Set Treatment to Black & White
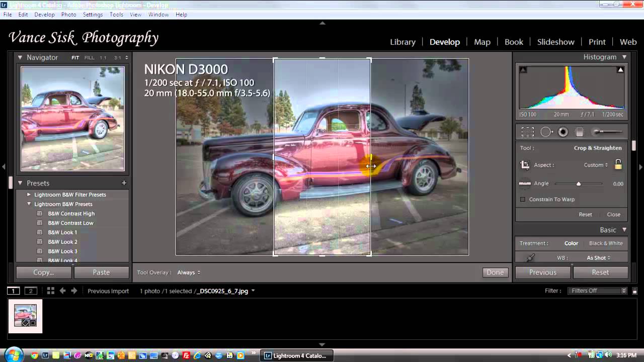This screenshot has width=644, height=362. click(x=606, y=243)
